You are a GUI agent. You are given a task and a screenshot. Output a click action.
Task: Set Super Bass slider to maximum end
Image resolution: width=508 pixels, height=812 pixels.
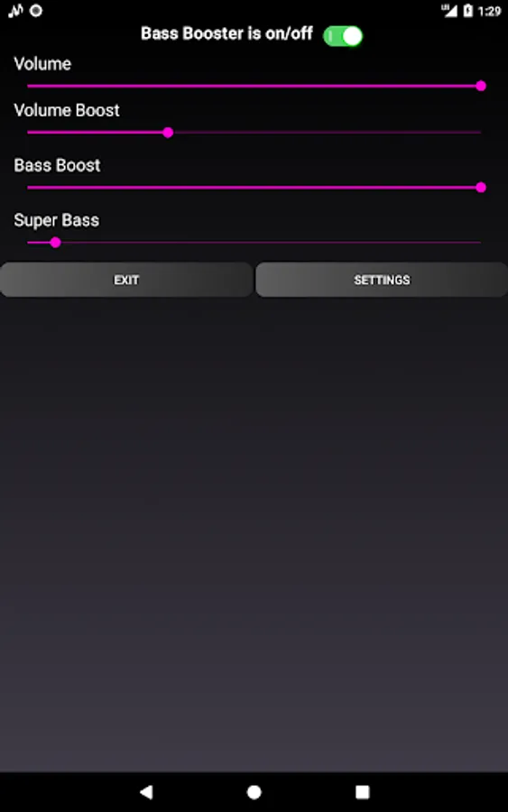pyautogui.click(x=481, y=243)
